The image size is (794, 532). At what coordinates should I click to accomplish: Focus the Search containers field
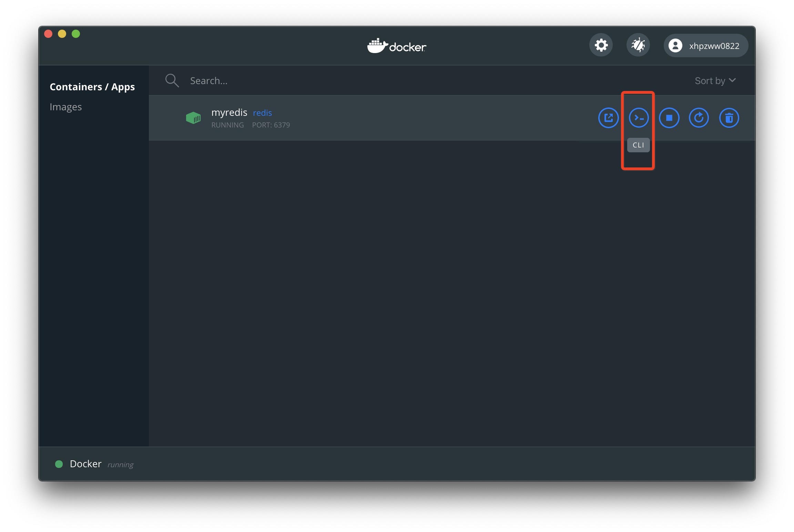(x=414, y=81)
